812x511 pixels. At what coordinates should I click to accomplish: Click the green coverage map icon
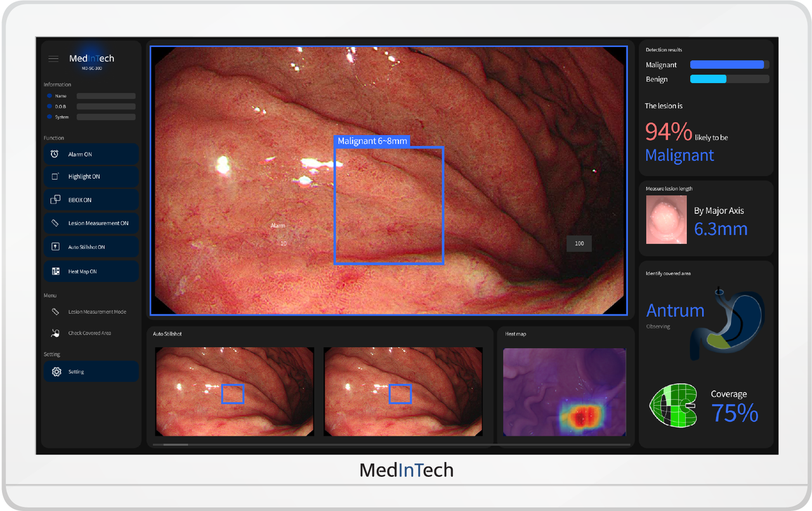pos(672,406)
